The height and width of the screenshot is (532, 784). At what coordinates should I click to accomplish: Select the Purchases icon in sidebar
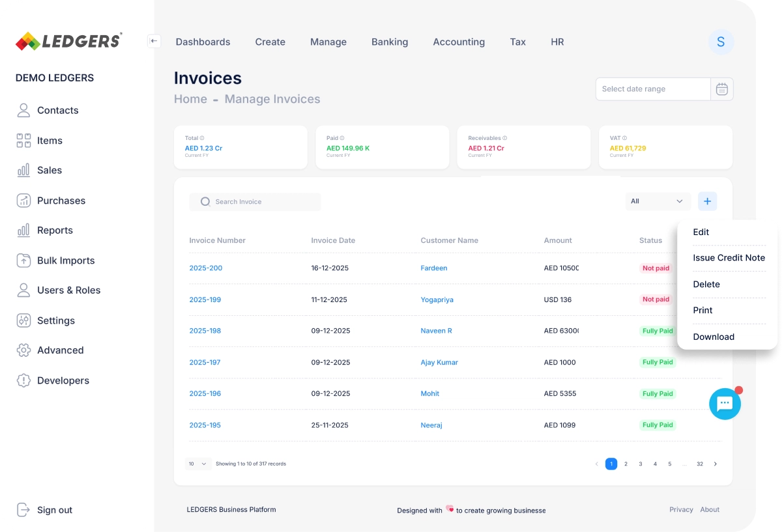coord(24,200)
